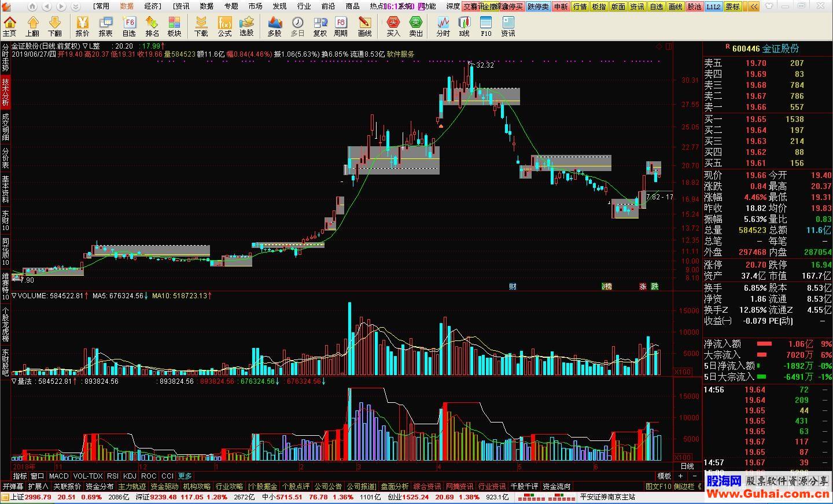The height and width of the screenshot is (504, 833).
Task: Switch to K线 candlestick icon
Action: [465, 26]
